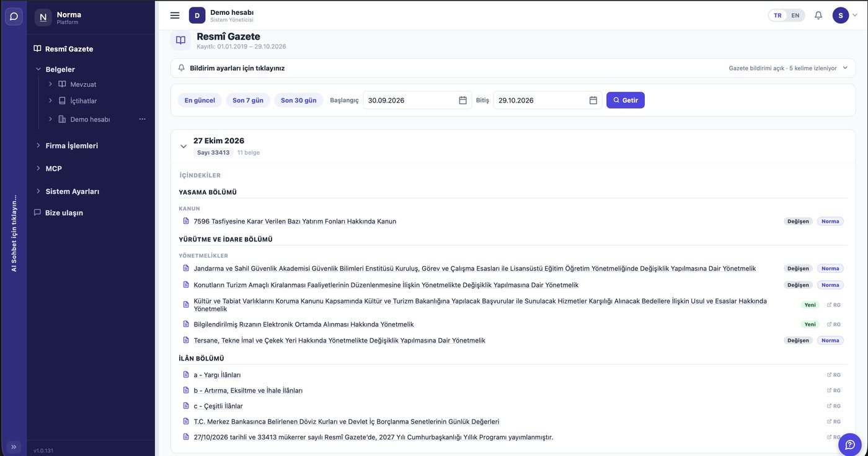Screen dimensions: 868x456
Task: Open RG link for Çeşitli İlânlar
Action: 834,406
